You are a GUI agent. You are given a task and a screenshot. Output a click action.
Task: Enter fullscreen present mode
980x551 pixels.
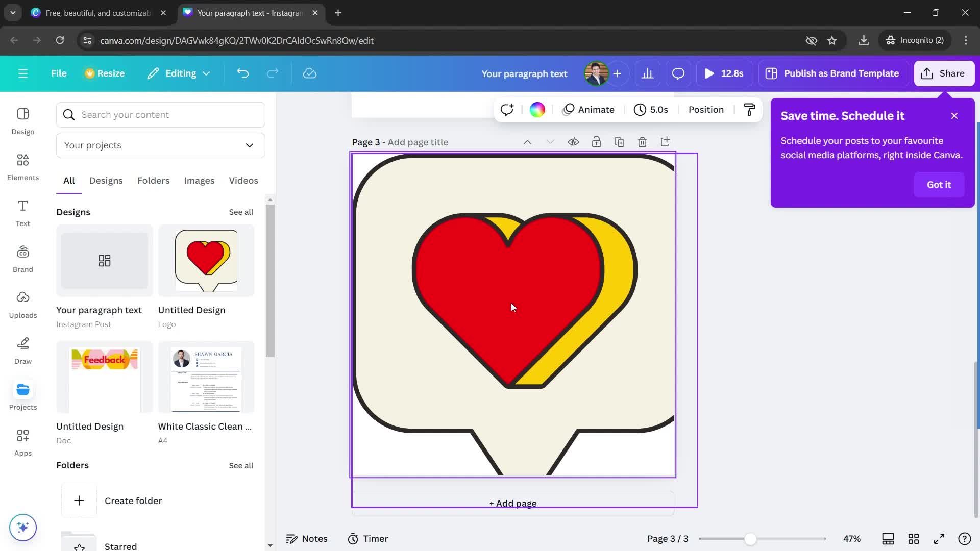click(939, 539)
